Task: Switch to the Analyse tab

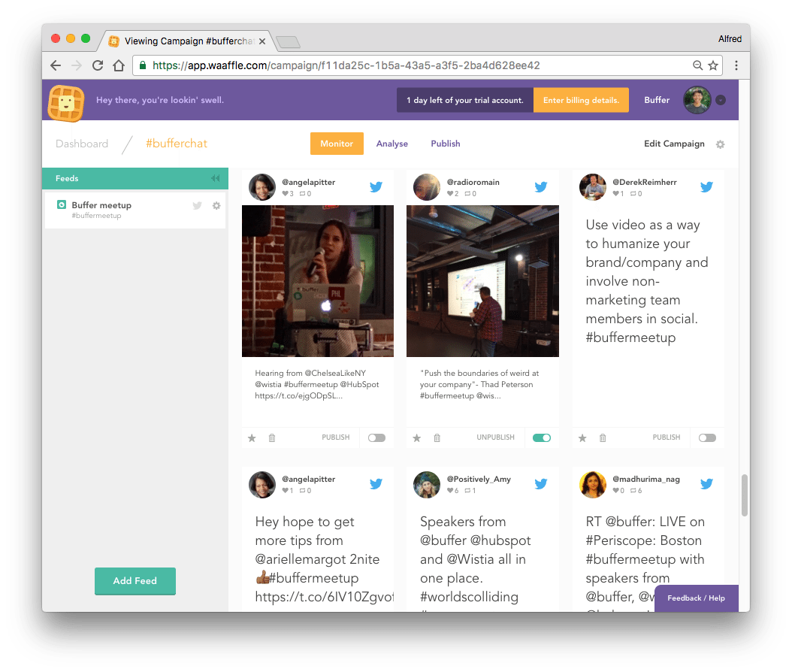Action: point(392,144)
